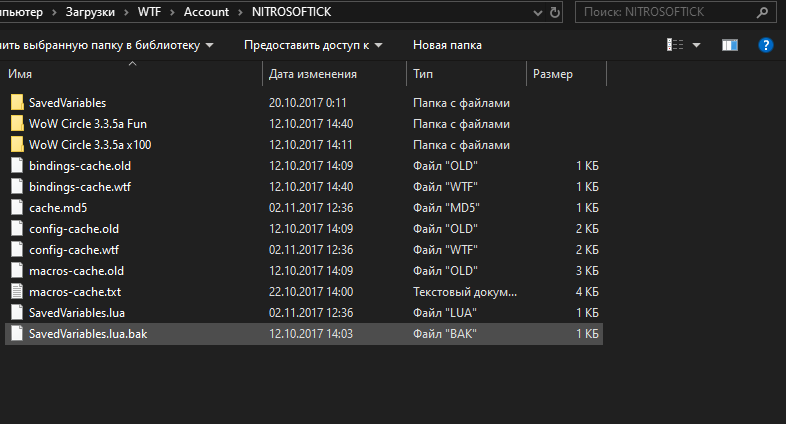Open the Предоставить доступ к dropdown
Screen dimensions: 786x424
coord(315,45)
